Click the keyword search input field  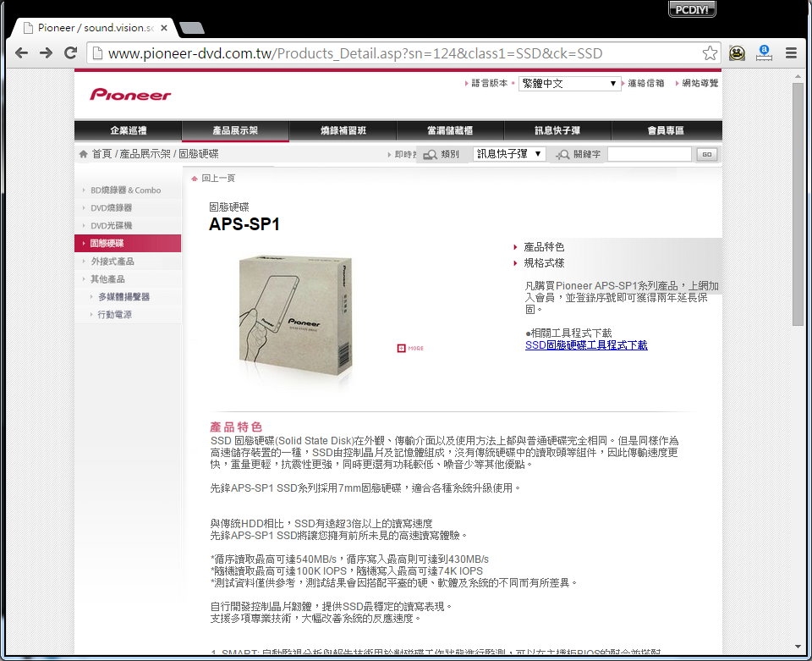point(650,154)
